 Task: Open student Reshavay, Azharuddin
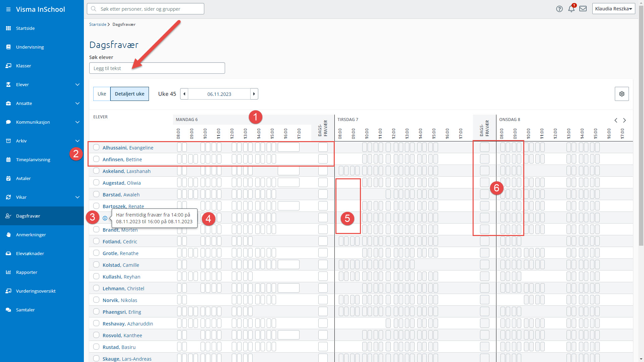(x=128, y=324)
